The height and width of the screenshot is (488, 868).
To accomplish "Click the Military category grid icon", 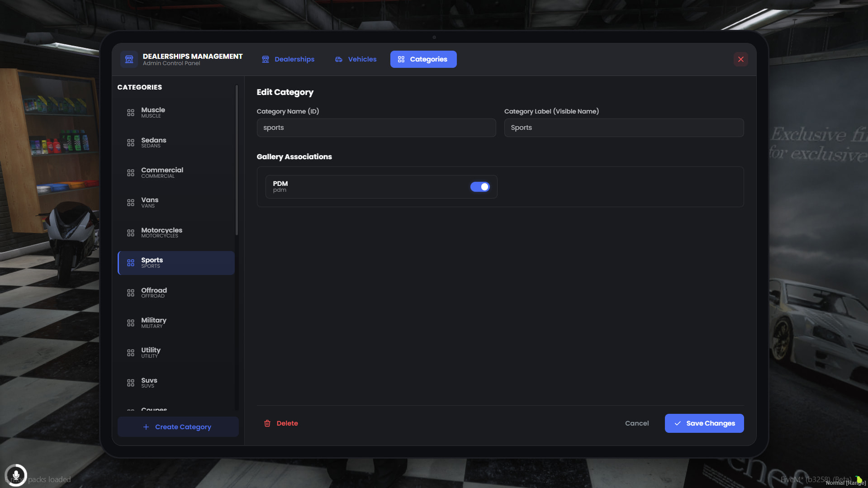I will pyautogui.click(x=131, y=323).
